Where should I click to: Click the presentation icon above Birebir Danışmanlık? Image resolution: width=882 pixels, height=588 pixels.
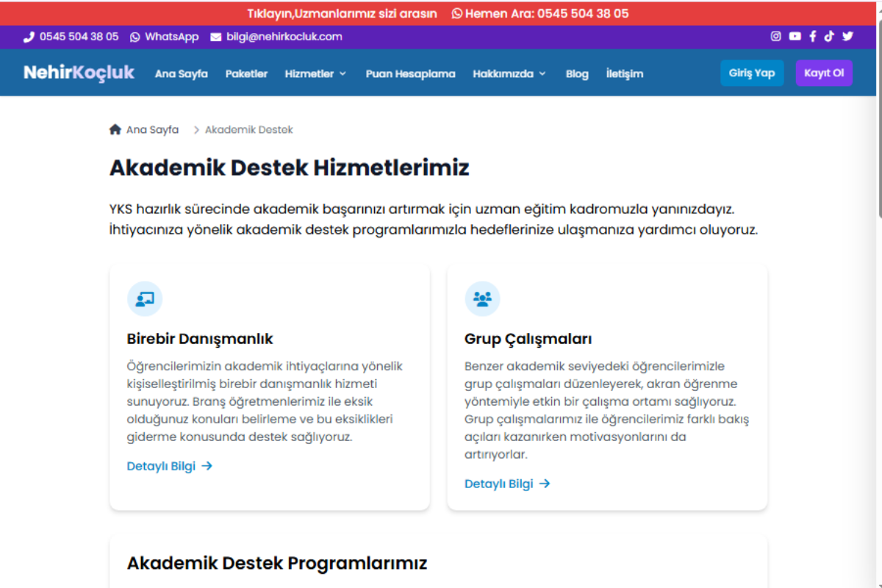coord(145,298)
